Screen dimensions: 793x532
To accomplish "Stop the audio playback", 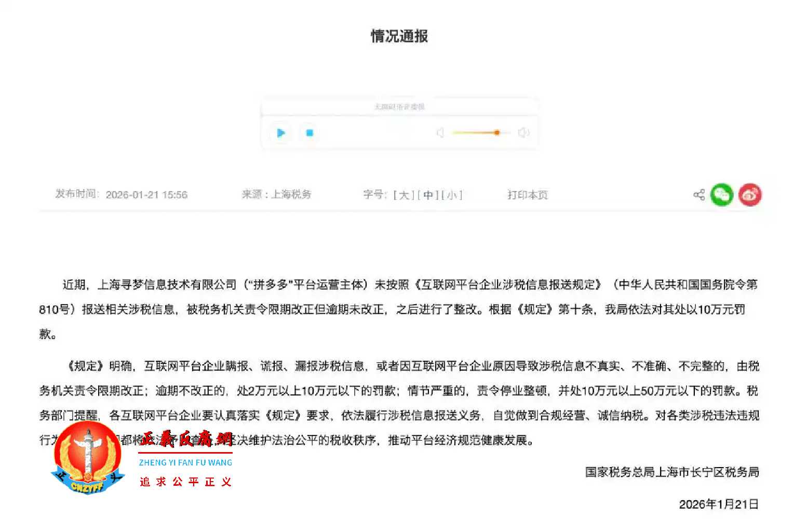I will pos(309,133).
